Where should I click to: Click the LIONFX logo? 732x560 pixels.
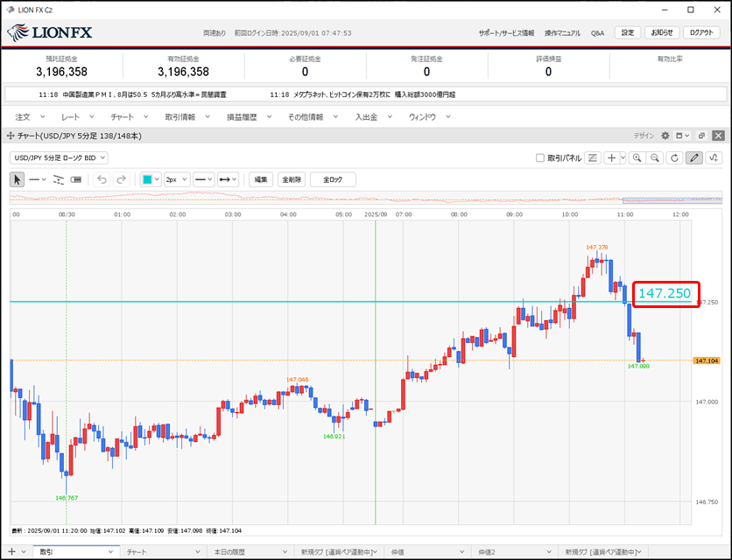point(50,32)
